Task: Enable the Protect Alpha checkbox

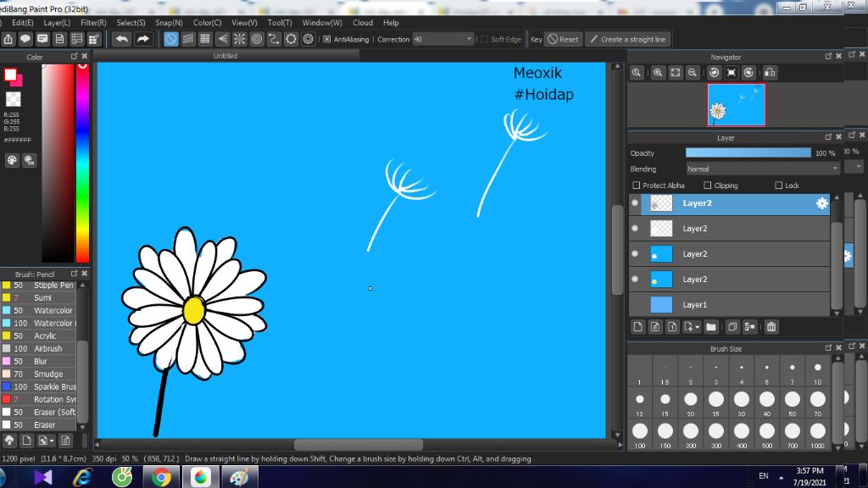Action: click(x=636, y=186)
